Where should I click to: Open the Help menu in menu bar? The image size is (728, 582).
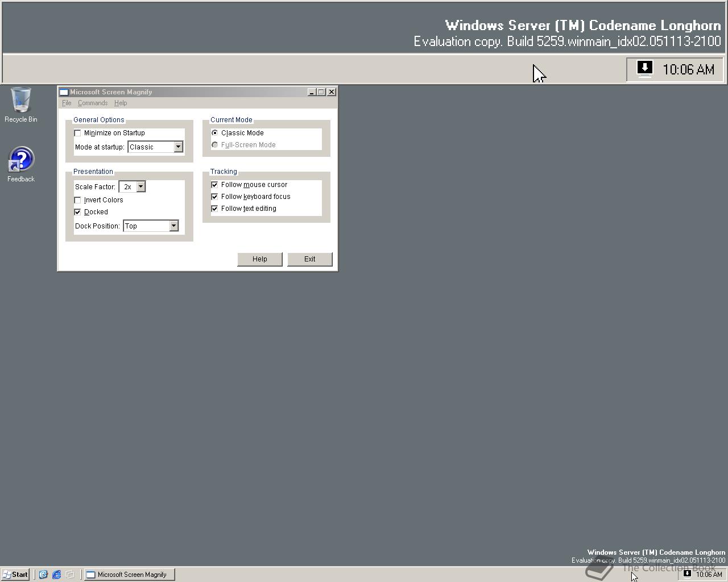click(121, 103)
